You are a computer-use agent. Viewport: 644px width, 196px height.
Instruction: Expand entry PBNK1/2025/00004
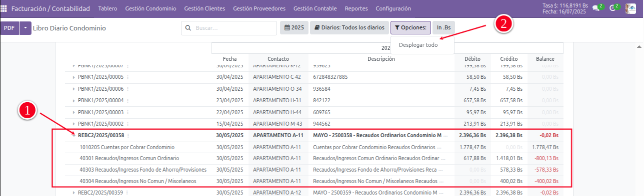(x=74, y=100)
